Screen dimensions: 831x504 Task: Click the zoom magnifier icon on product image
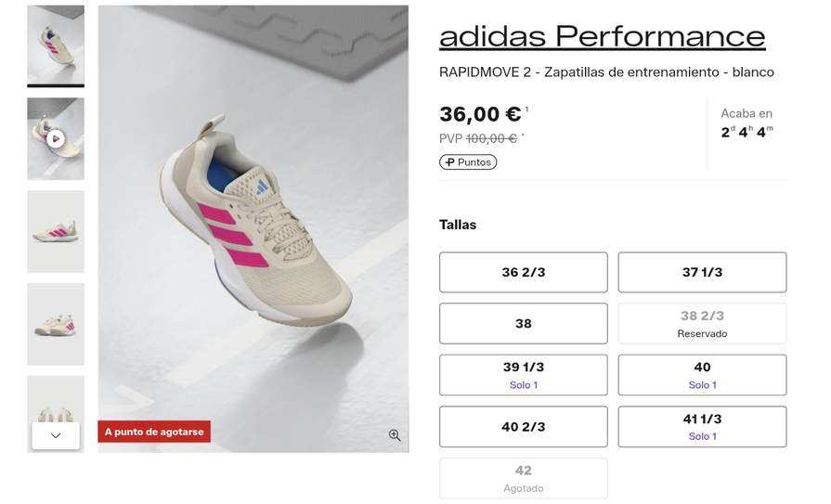click(x=395, y=435)
